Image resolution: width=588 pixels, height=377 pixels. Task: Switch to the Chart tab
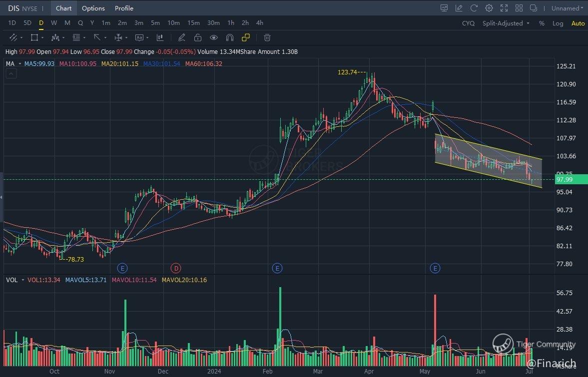click(64, 8)
